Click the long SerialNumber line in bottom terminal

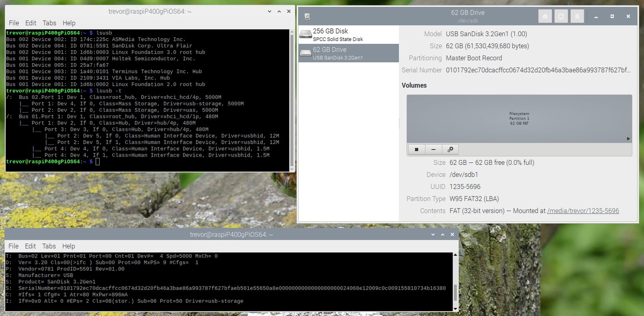click(226, 288)
